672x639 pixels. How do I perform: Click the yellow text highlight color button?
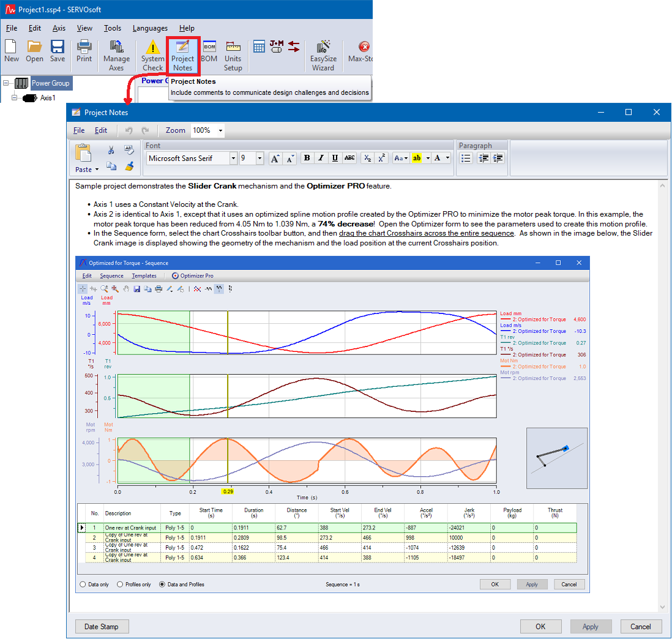(x=417, y=158)
